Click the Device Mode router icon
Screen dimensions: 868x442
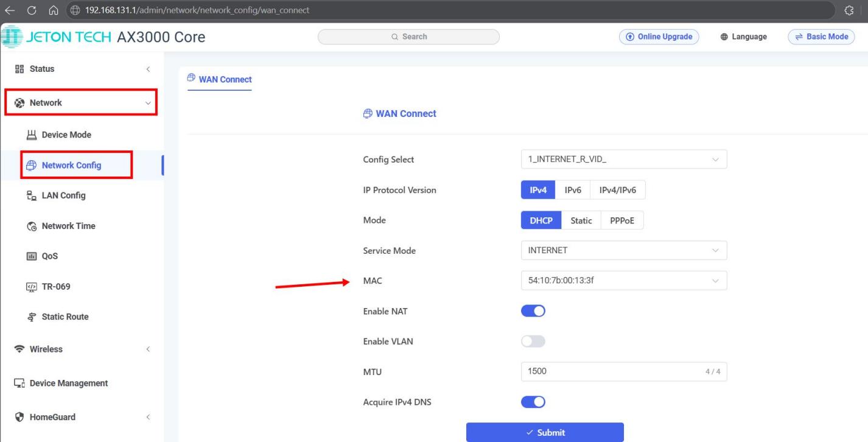(x=32, y=135)
